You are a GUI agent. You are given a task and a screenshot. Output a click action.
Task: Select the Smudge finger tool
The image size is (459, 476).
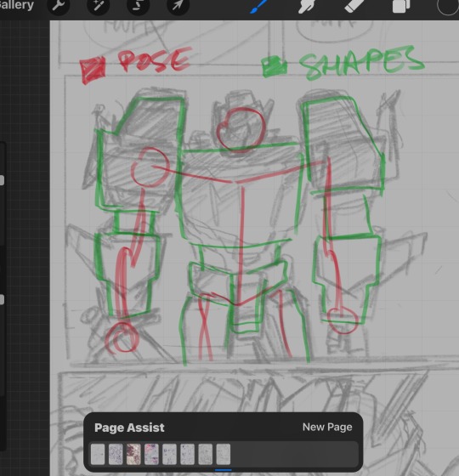pyautogui.click(x=306, y=6)
